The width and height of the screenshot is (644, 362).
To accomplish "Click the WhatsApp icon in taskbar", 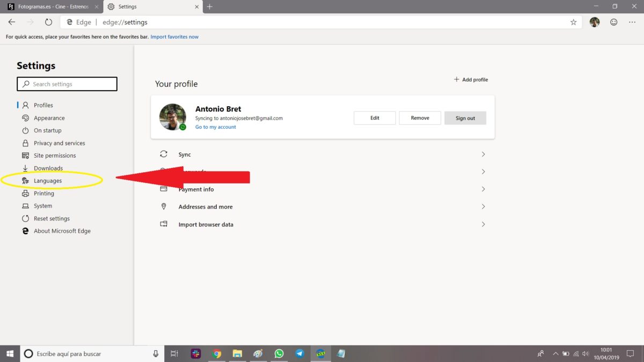I will (x=279, y=353).
